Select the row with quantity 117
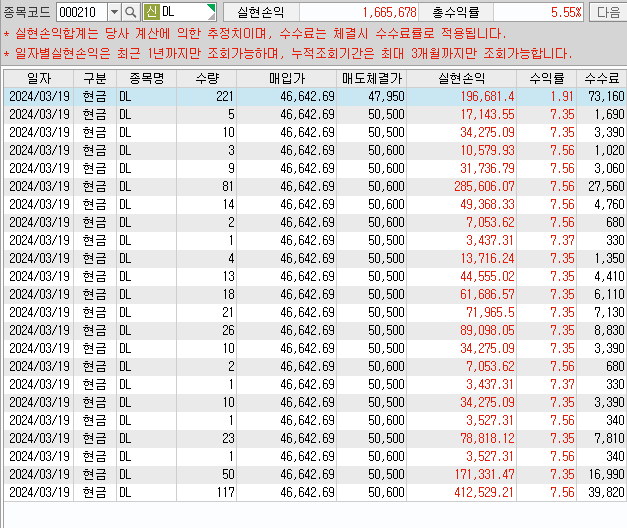The width and height of the screenshot is (627, 528). tap(315, 492)
